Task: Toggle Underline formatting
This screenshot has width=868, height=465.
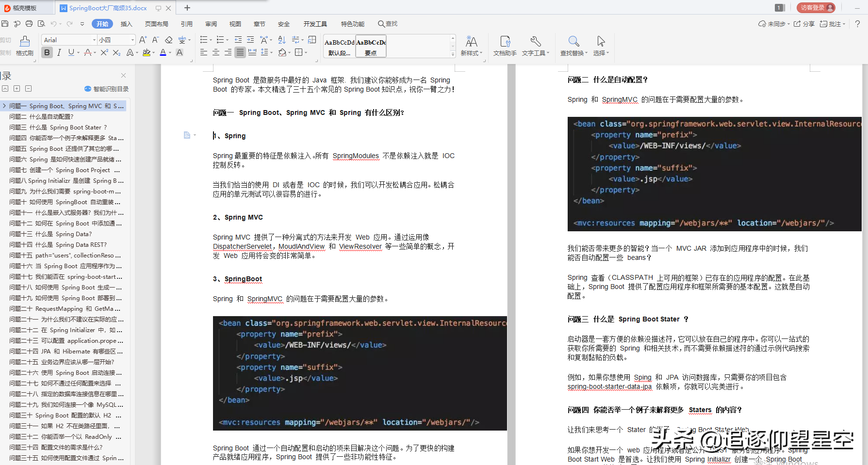Action: pyautogui.click(x=71, y=52)
